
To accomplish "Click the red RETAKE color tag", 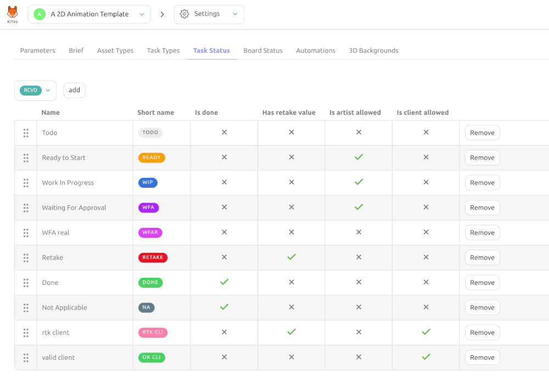I will click(153, 257).
